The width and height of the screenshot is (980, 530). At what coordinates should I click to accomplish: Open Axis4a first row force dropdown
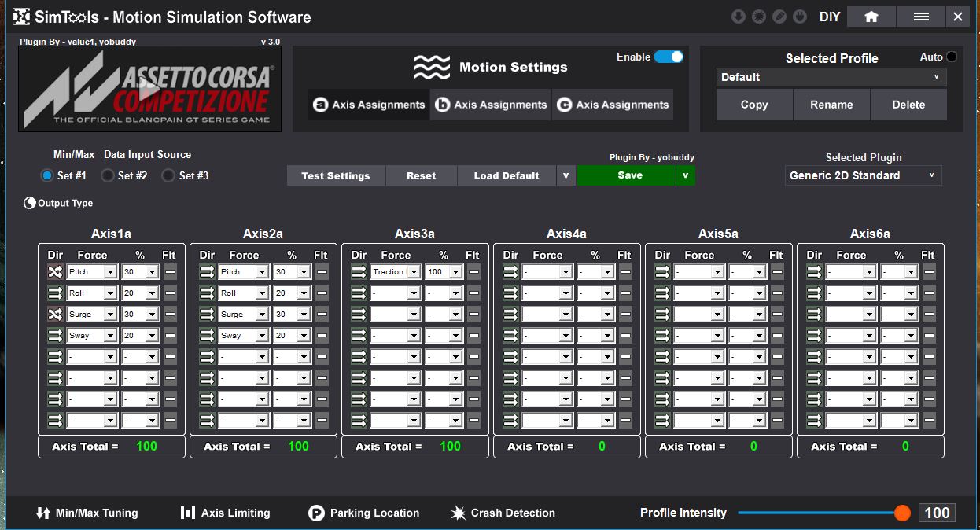pyautogui.click(x=547, y=271)
